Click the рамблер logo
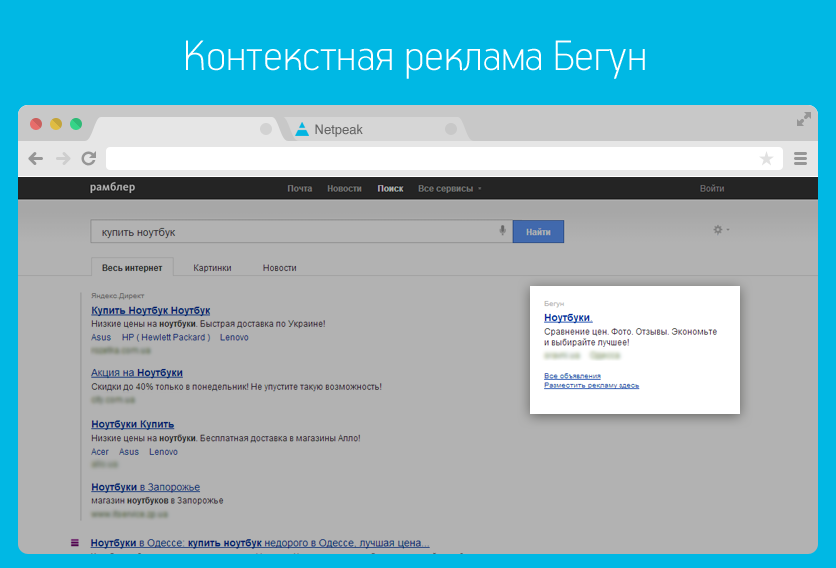The image size is (836, 568). (112, 187)
